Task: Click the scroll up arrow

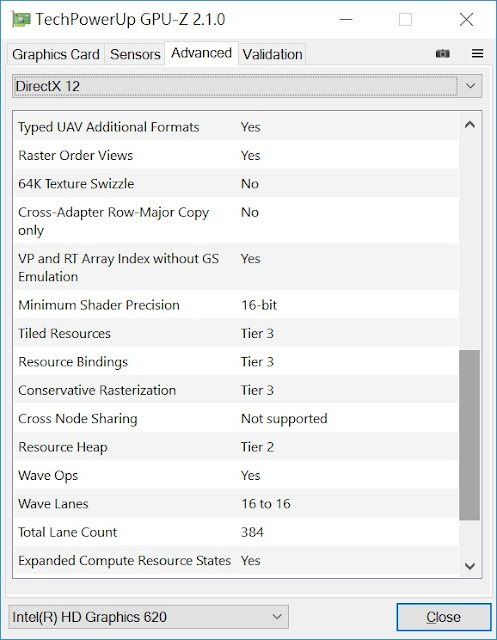Action: pos(470,124)
